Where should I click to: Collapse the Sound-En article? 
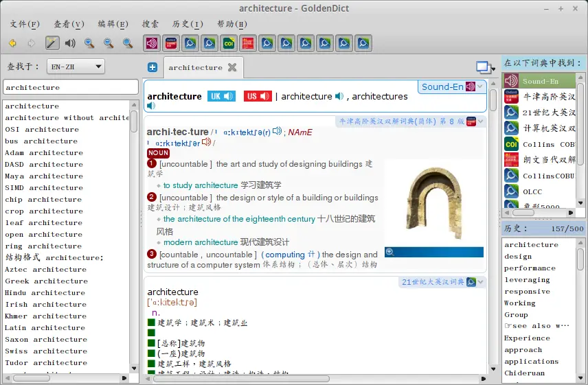[x=480, y=87]
